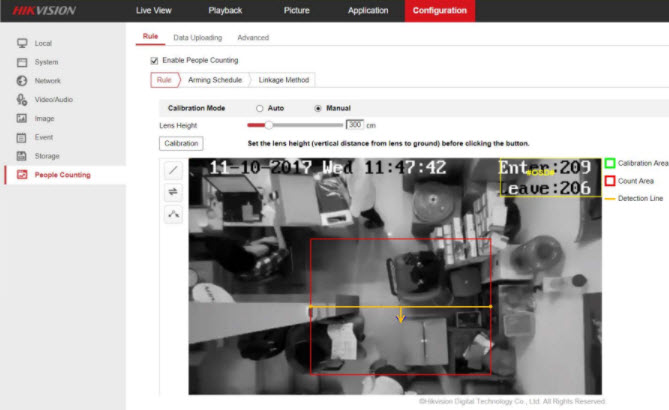Open the Linkage Method tab

click(x=284, y=80)
